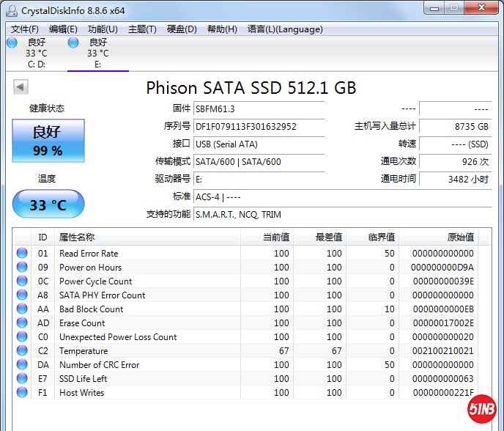Click the status orb for Read Error Rate
This screenshot has height=431, width=504.
(22, 254)
